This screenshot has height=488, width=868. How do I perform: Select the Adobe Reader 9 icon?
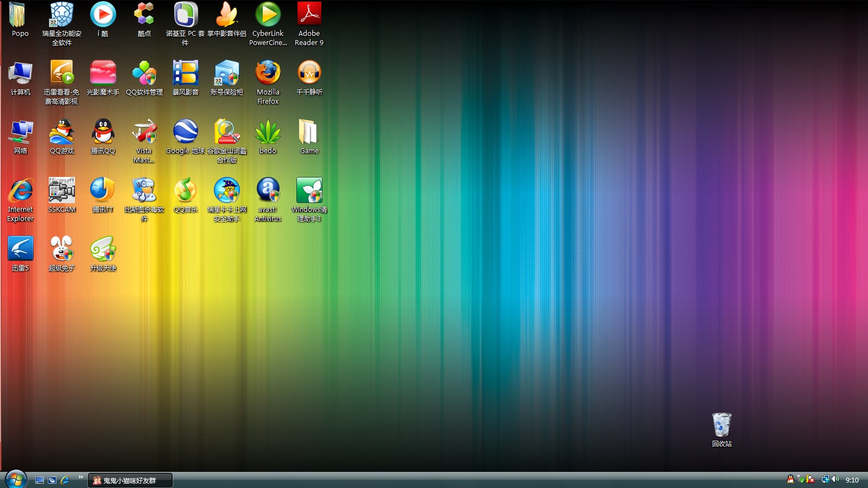(309, 24)
